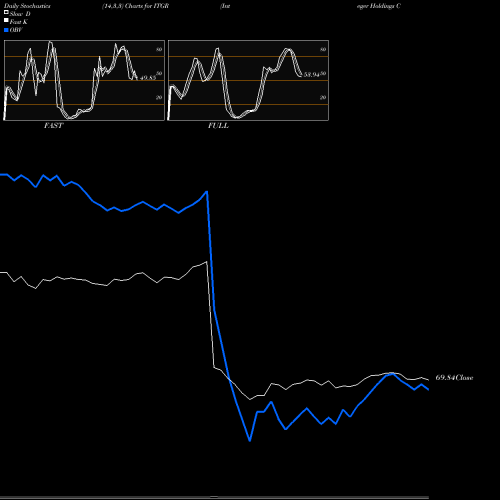Click the 53.94 value in FULL chart

(312, 75)
